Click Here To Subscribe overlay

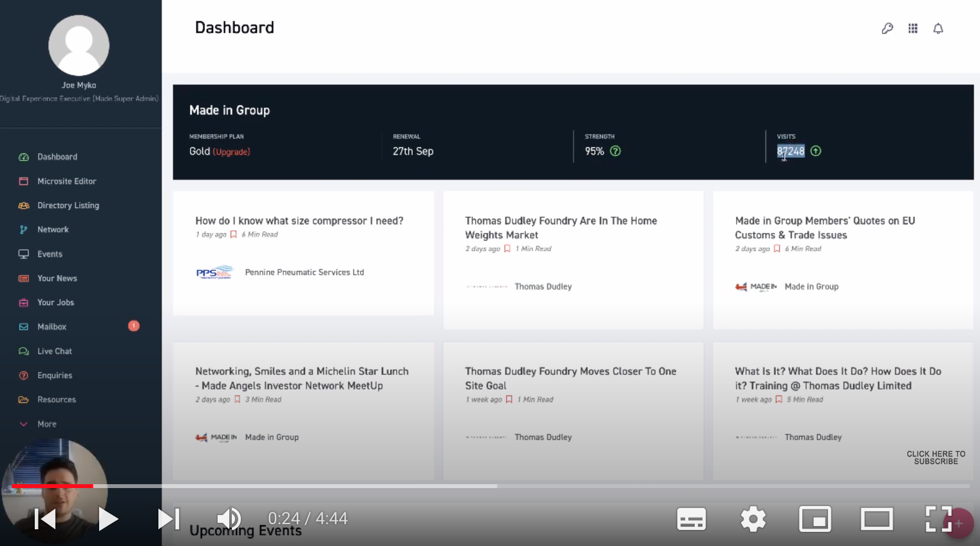click(x=936, y=458)
